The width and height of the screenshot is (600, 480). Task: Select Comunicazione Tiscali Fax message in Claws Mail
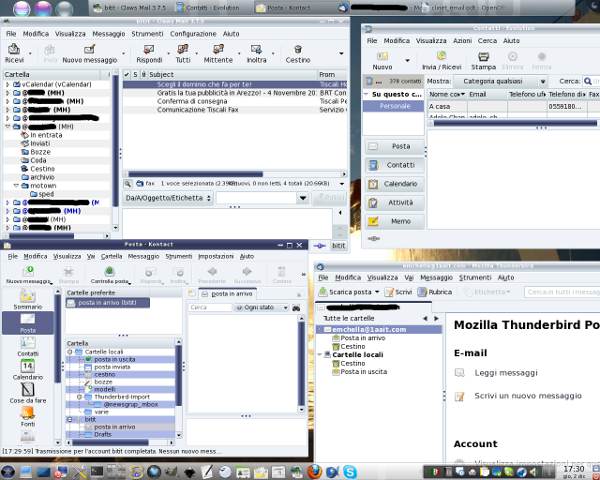[234, 110]
